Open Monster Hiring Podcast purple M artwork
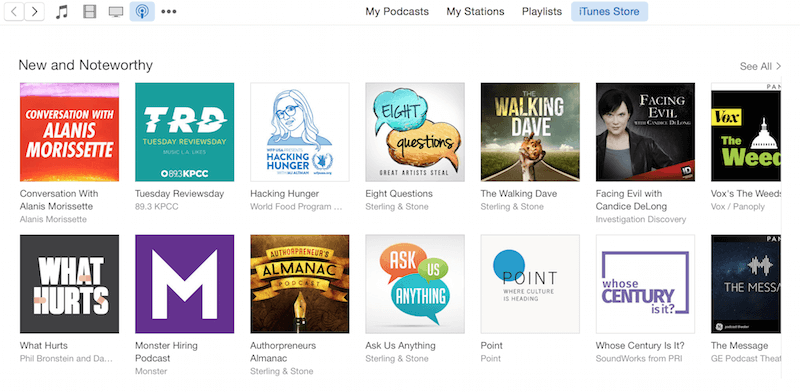The image size is (800, 392). coord(185,284)
